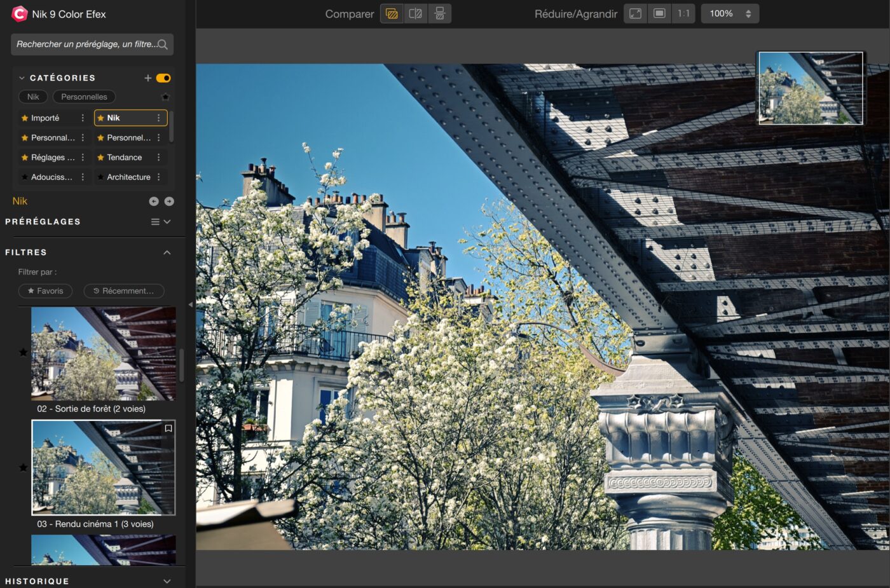Click the fill view zoom icon
The image size is (890, 588).
[659, 14]
